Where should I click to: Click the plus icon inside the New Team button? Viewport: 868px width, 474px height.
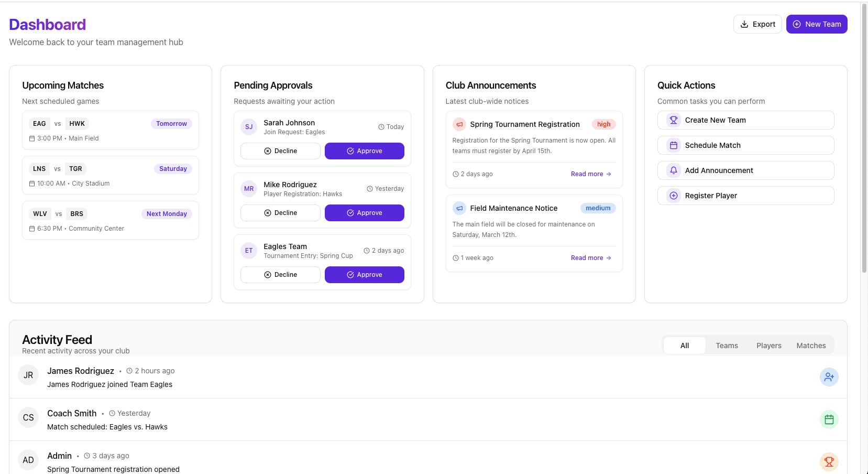pos(797,24)
